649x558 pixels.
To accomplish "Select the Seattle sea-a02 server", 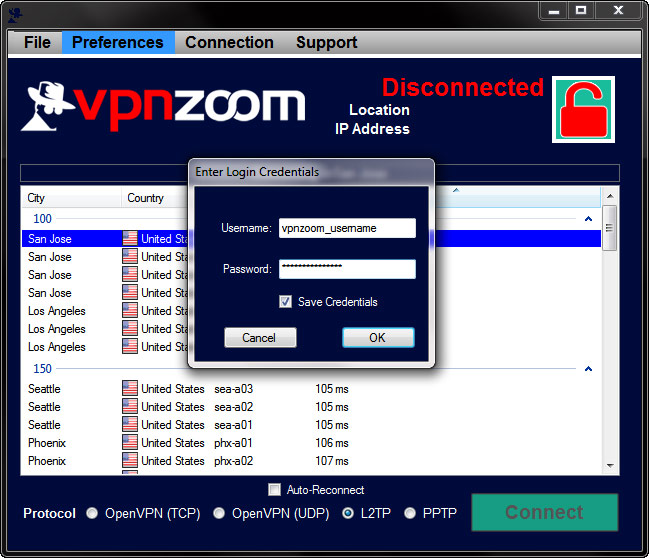I will pos(311,406).
